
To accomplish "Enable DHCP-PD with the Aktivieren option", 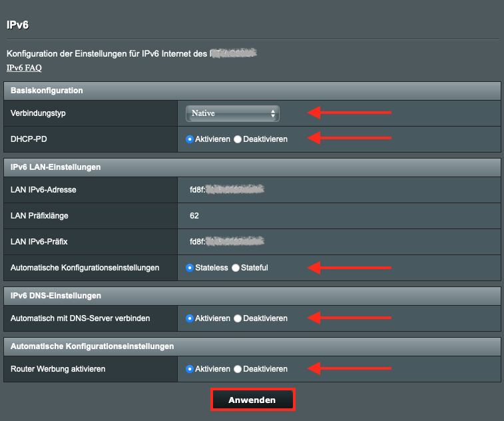I will tap(190, 139).
